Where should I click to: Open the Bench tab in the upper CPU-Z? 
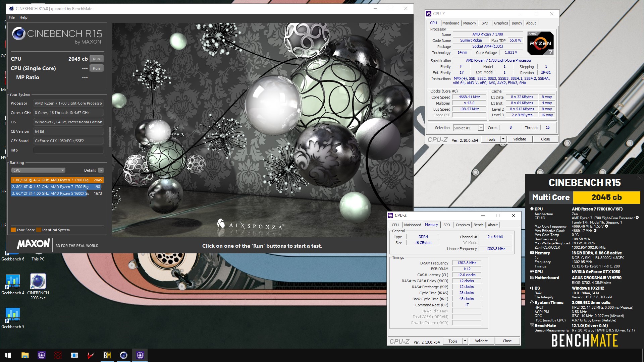click(x=517, y=23)
